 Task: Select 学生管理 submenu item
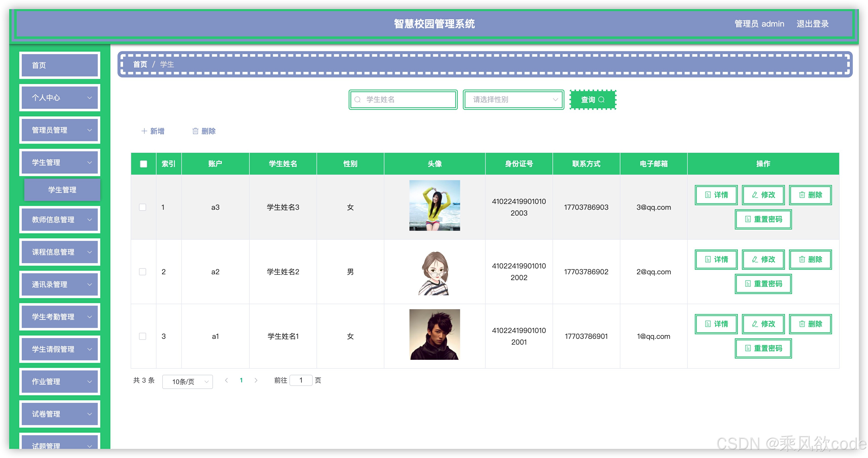(62, 190)
